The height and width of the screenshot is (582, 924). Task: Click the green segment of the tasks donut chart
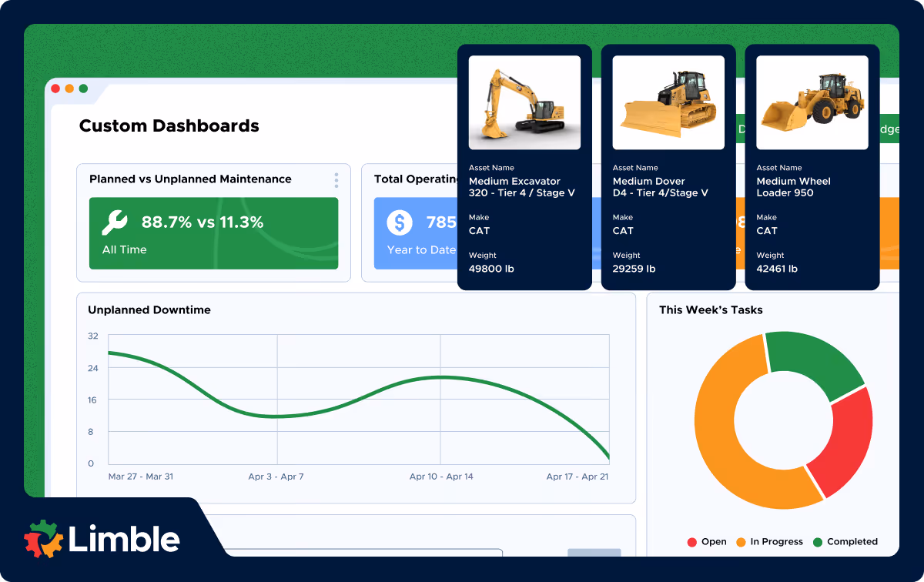tap(815, 358)
